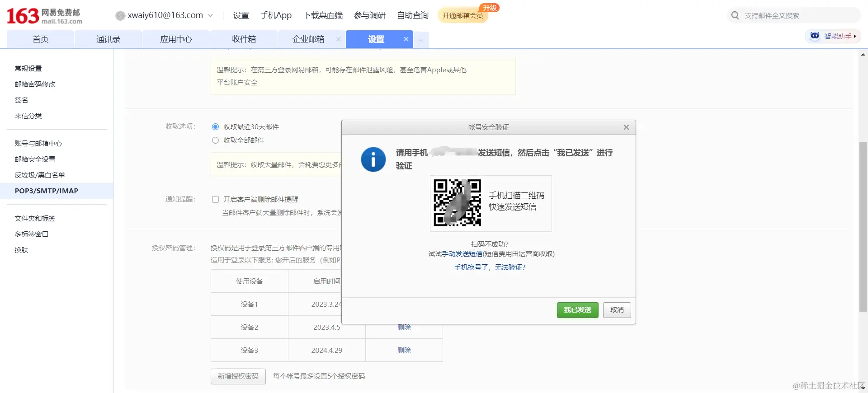Click the 设备1 table cell
The width and height of the screenshot is (868, 393).
pos(250,304)
